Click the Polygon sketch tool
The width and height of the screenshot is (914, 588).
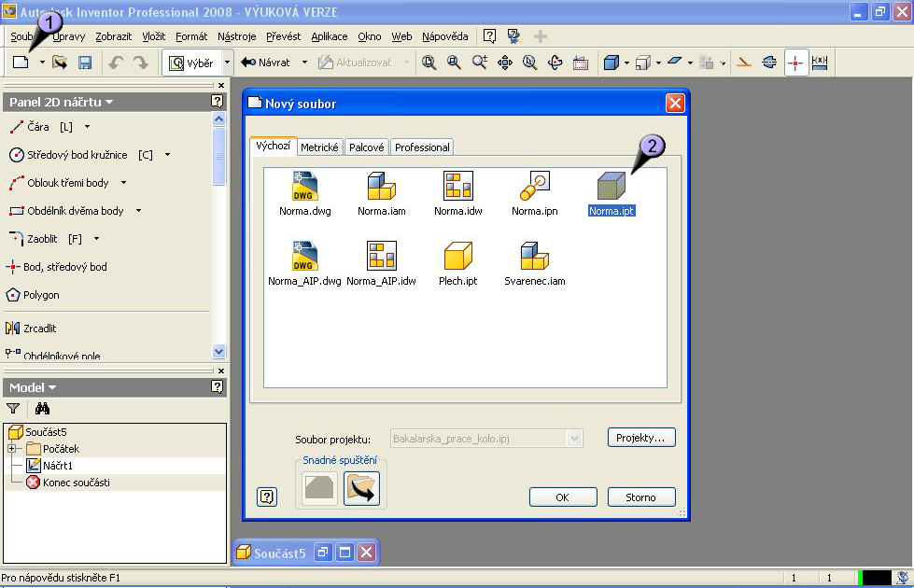click(x=33, y=295)
